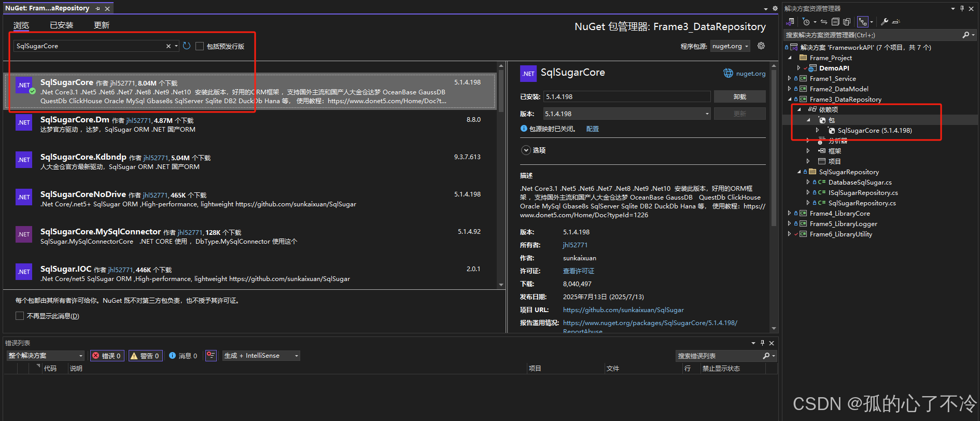Click the package list vertical scrollbar
The height and width of the screenshot is (421, 980).
pyautogui.click(x=501, y=175)
